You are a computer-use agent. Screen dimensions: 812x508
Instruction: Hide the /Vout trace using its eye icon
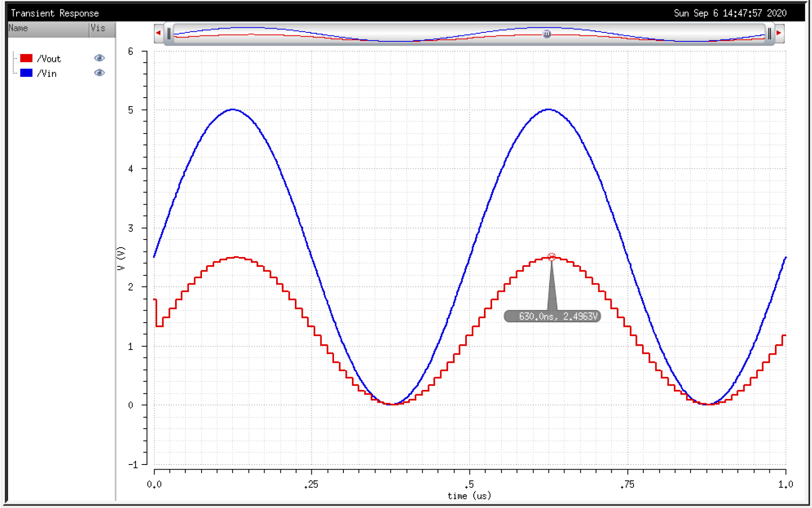[99, 58]
